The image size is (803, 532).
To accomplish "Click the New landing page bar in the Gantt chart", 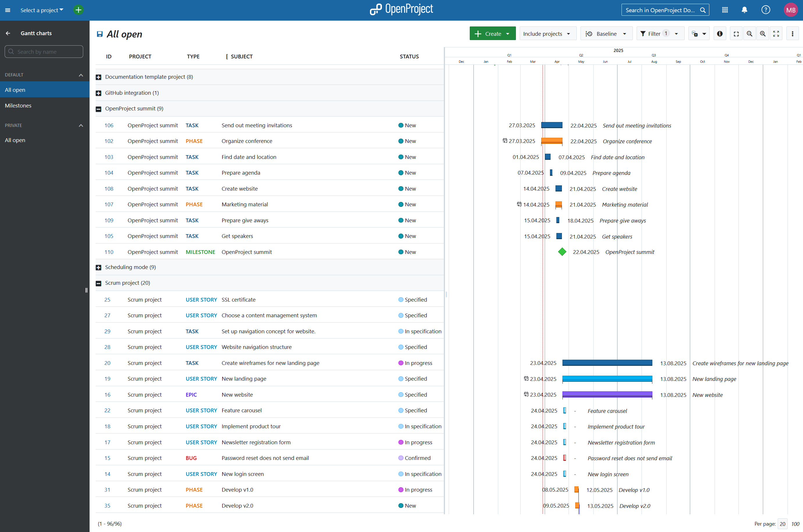I will point(608,379).
